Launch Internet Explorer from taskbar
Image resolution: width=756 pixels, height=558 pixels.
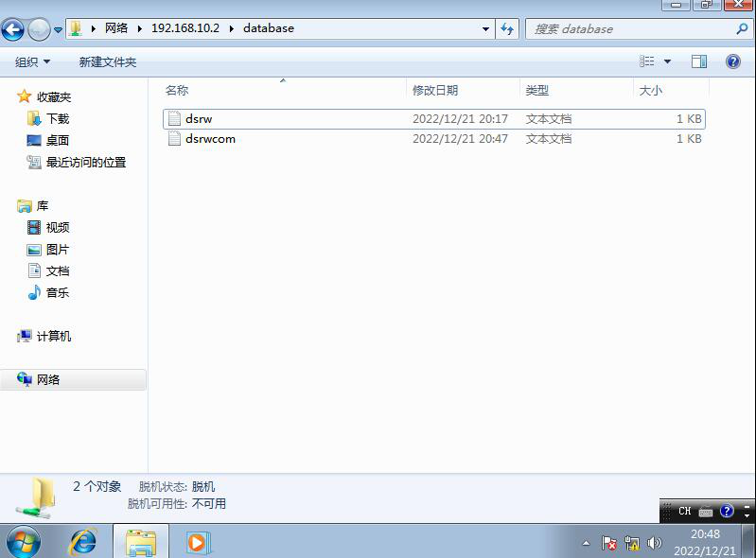(83, 542)
